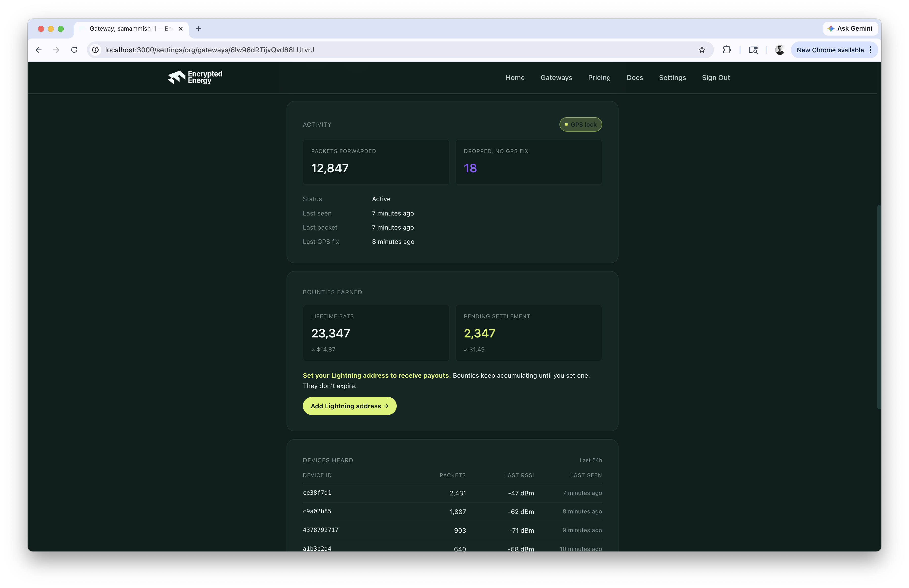Open the Gateways nav item
This screenshot has height=588, width=909.
pos(556,78)
